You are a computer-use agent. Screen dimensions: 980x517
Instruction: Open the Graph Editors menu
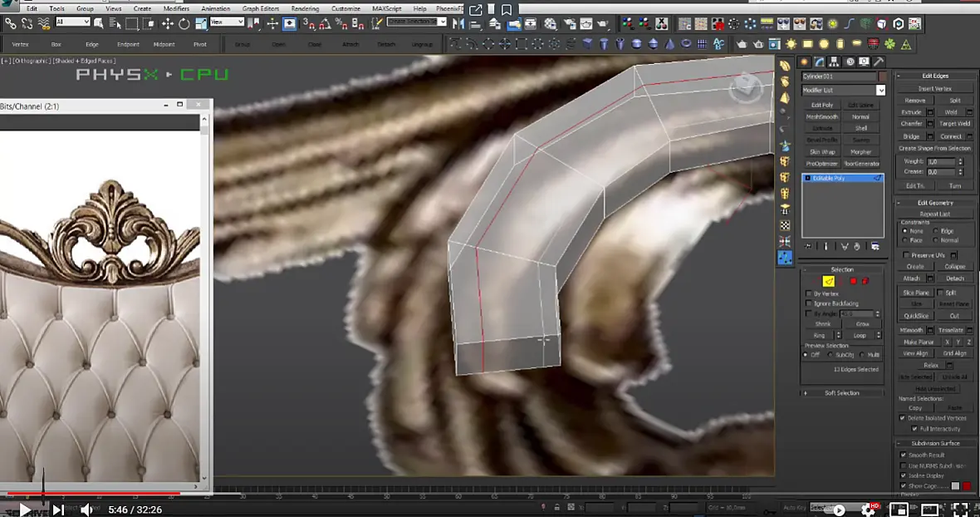(x=261, y=9)
